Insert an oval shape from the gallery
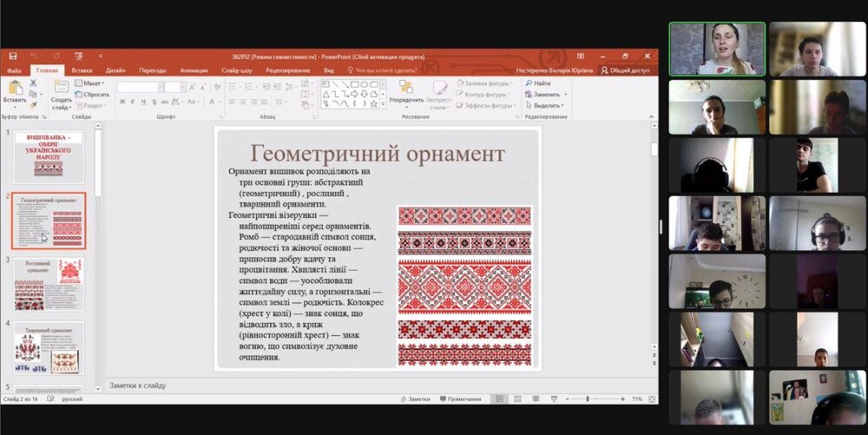This screenshot has height=435, width=868. [365, 84]
